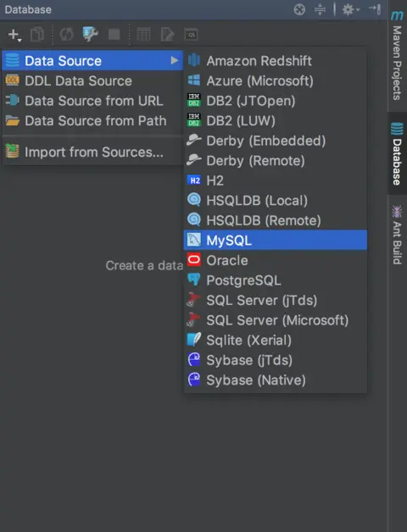The width and height of the screenshot is (407, 532).
Task: Click the Collapse all icon in header
Action: click(x=320, y=9)
